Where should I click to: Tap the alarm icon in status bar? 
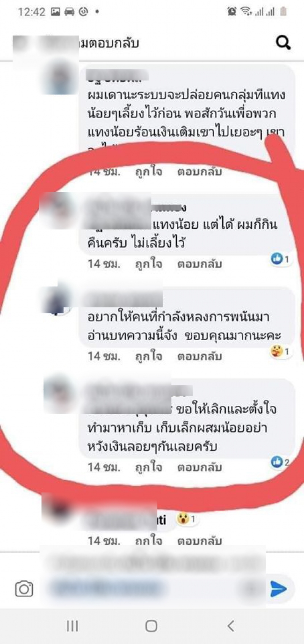click(232, 12)
